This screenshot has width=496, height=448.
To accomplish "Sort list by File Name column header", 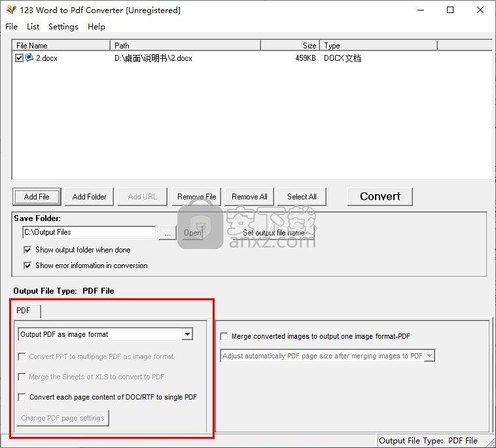I will tap(62, 46).
